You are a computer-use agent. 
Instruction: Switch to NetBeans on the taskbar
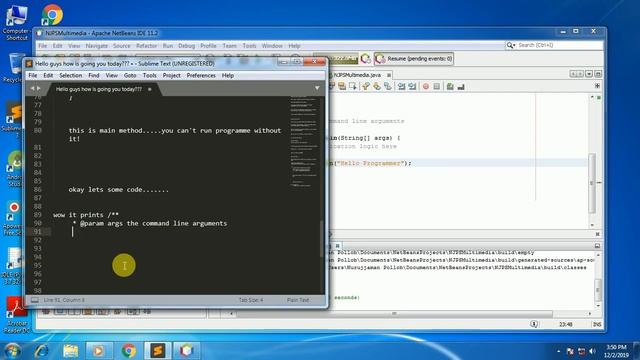coord(186,351)
